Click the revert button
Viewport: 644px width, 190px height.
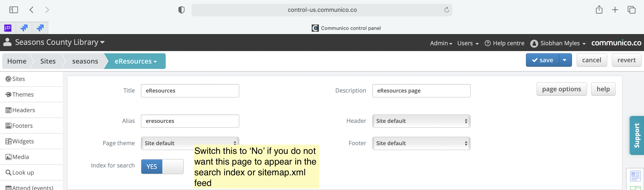point(626,60)
